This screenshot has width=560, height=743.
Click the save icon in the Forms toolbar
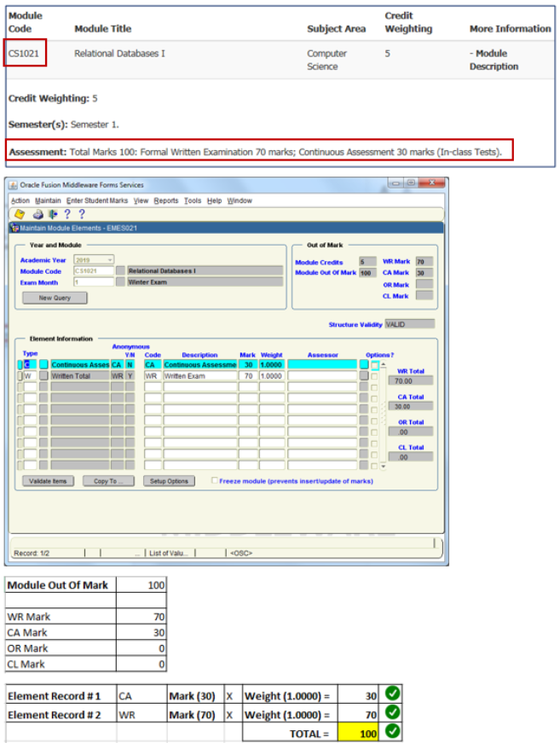(x=20, y=214)
